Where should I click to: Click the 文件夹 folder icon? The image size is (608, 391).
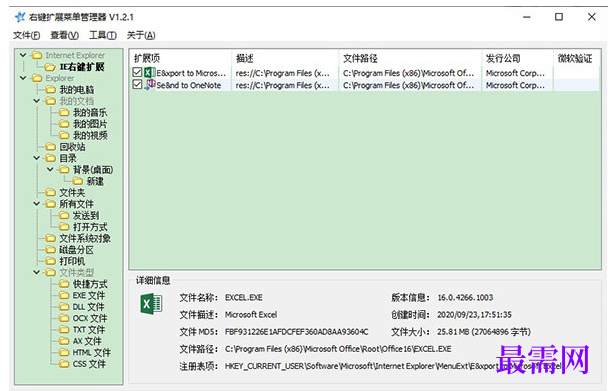tap(50, 192)
